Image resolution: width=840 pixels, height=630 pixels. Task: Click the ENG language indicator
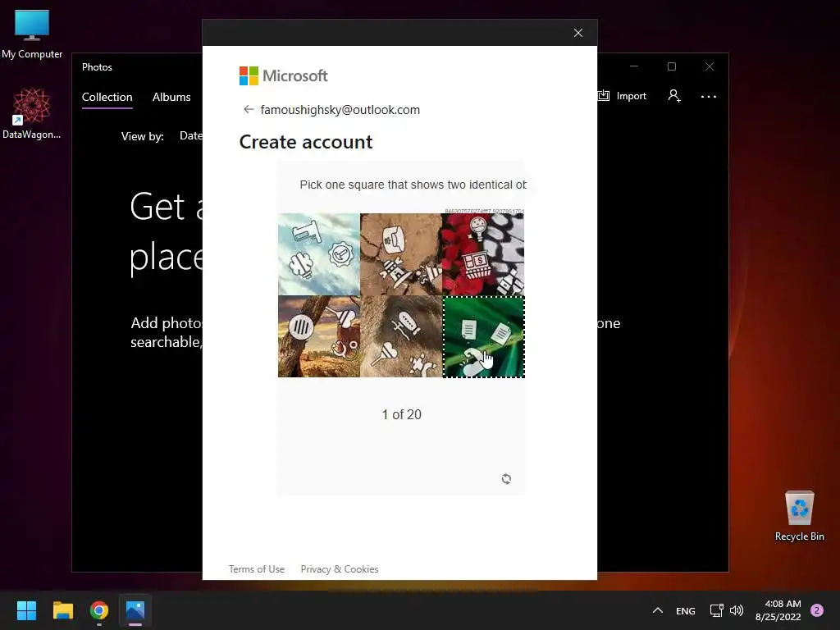tap(686, 610)
